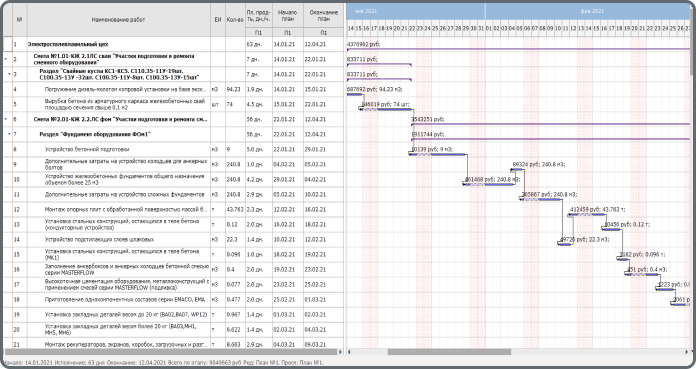Click the row selector box of row 1
The width and height of the screenshot is (696, 369).
(x=8, y=44)
